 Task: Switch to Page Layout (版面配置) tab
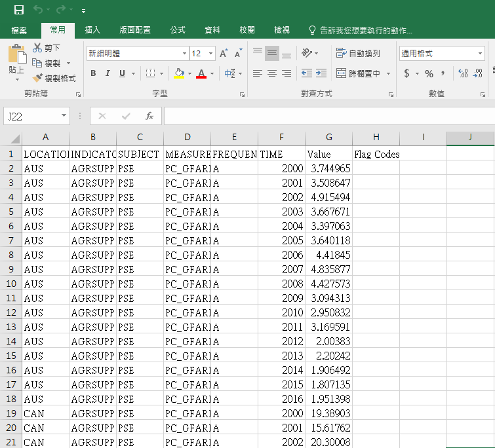tap(135, 30)
